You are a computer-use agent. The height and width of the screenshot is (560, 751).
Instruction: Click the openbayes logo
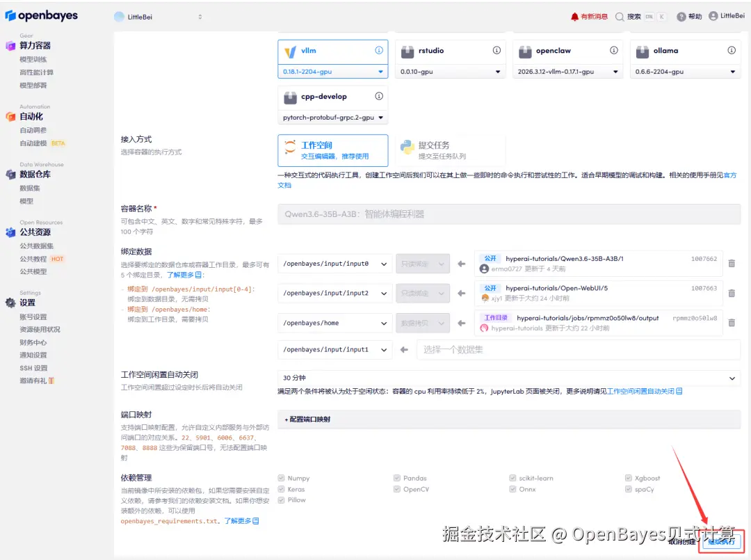41,16
